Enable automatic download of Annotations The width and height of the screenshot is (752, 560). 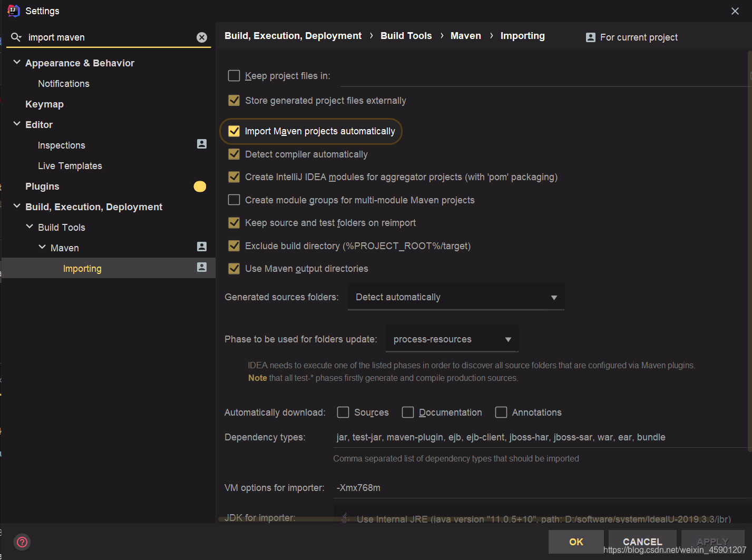tap(501, 412)
